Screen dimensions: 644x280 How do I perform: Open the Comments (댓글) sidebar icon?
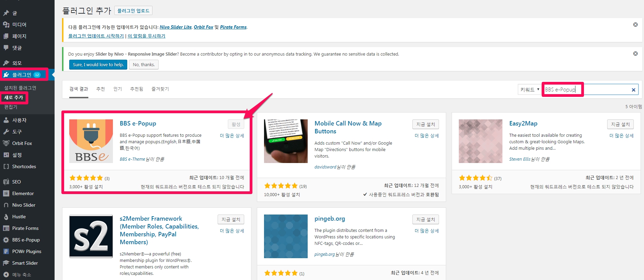(x=6, y=48)
